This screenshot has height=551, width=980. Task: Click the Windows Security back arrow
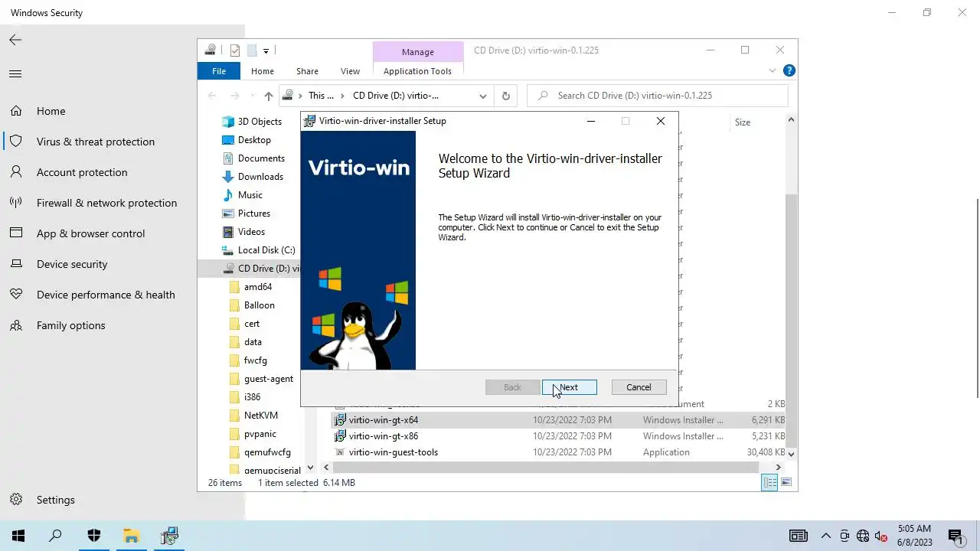coord(15,40)
